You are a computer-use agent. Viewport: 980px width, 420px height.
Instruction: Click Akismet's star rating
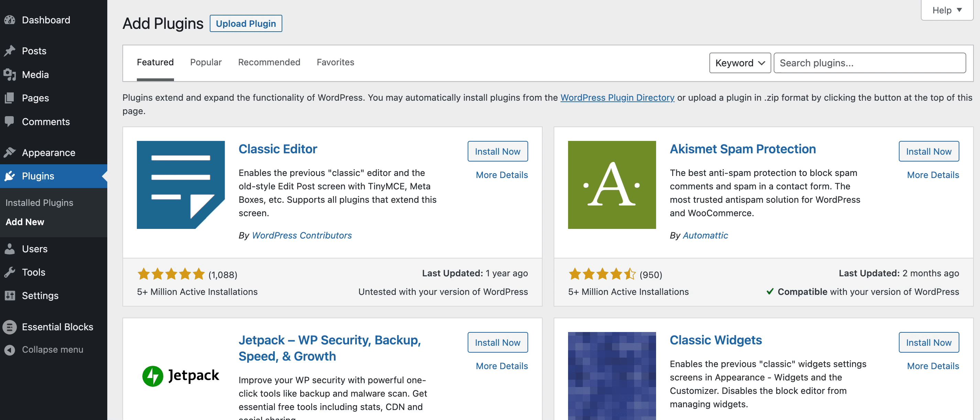(602, 274)
